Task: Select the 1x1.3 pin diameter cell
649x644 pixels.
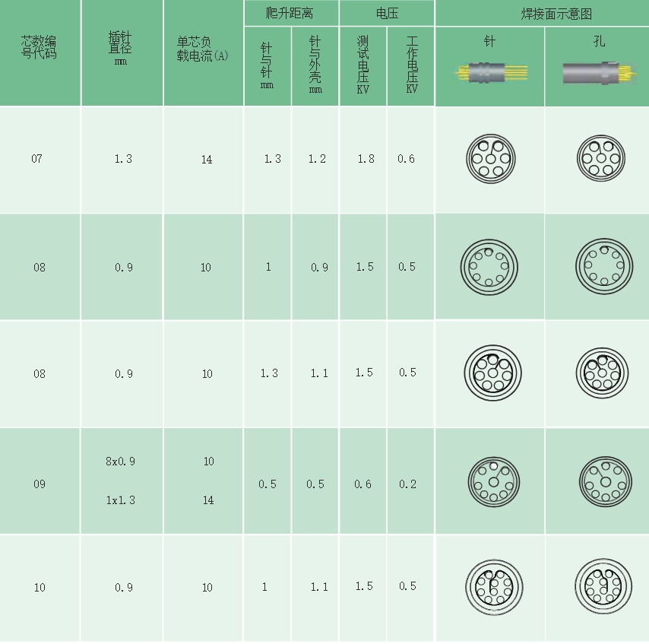Action: click(x=121, y=500)
